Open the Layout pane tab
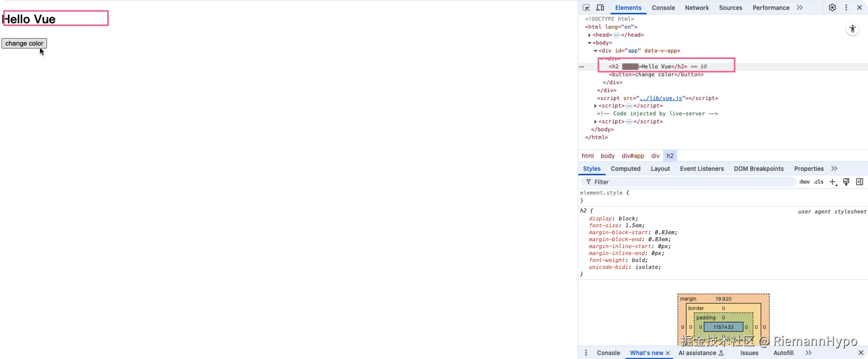Image resolution: width=868 pixels, height=359 pixels. 660,169
